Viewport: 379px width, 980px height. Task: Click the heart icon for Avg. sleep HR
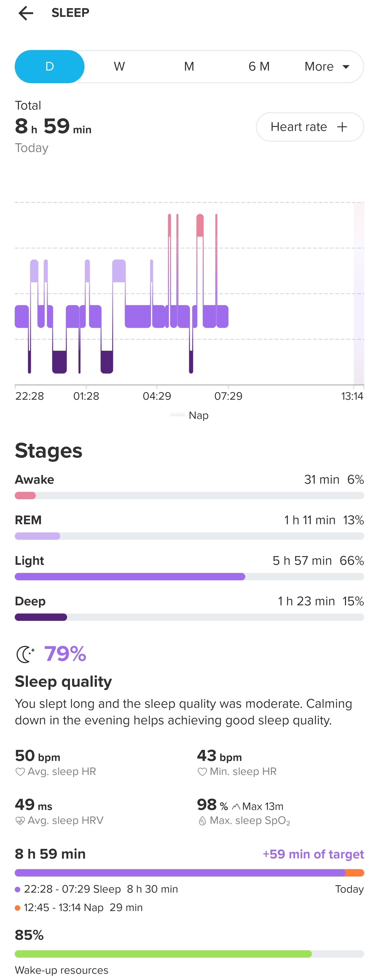point(20,771)
